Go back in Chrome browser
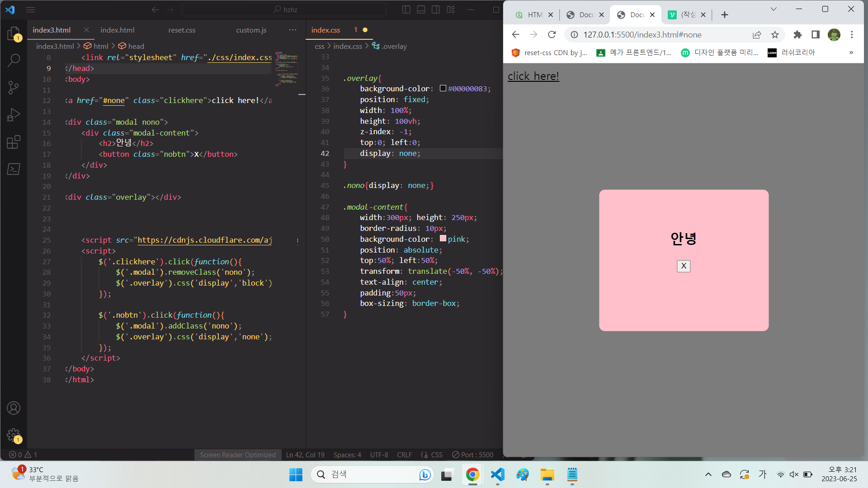 [515, 35]
